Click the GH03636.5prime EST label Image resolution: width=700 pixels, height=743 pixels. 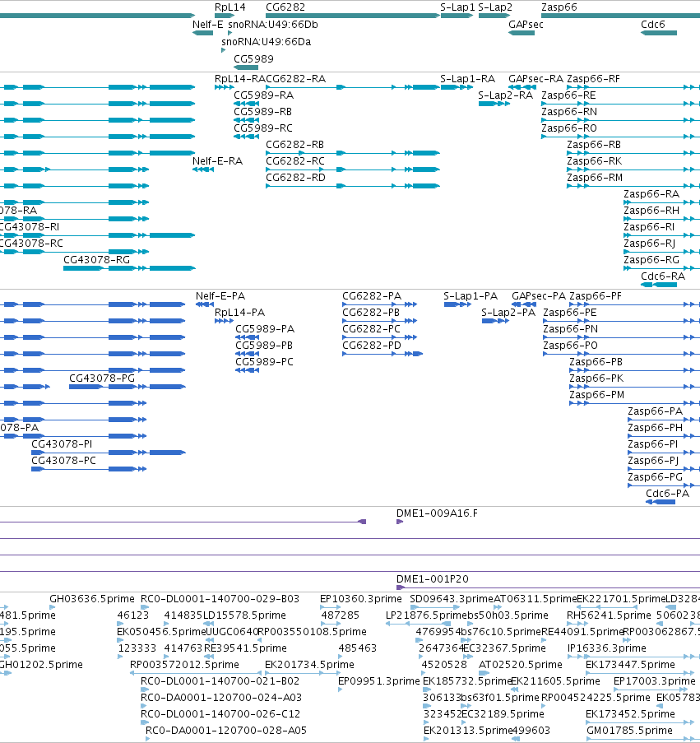coord(92,599)
